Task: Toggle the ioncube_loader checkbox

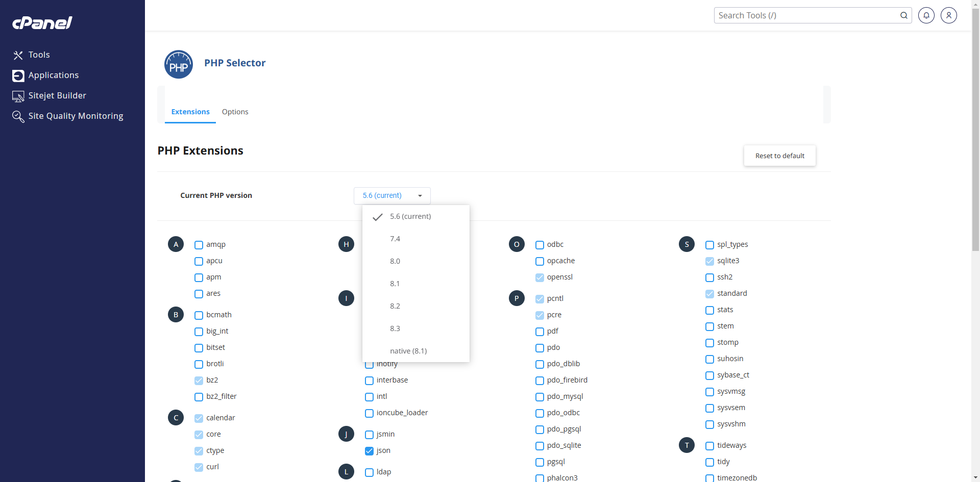Action: pyautogui.click(x=370, y=413)
